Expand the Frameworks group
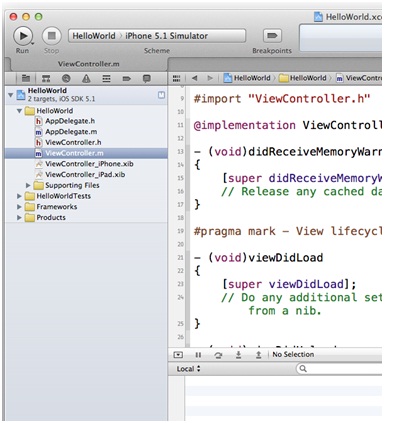Viewport: 417px width, 423px height. coord(19,207)
